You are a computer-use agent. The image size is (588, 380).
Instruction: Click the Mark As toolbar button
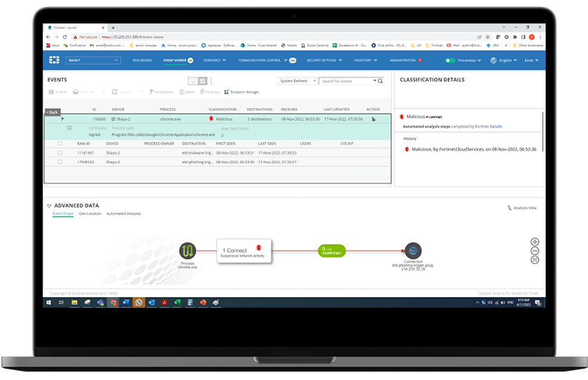coord(84,92)
